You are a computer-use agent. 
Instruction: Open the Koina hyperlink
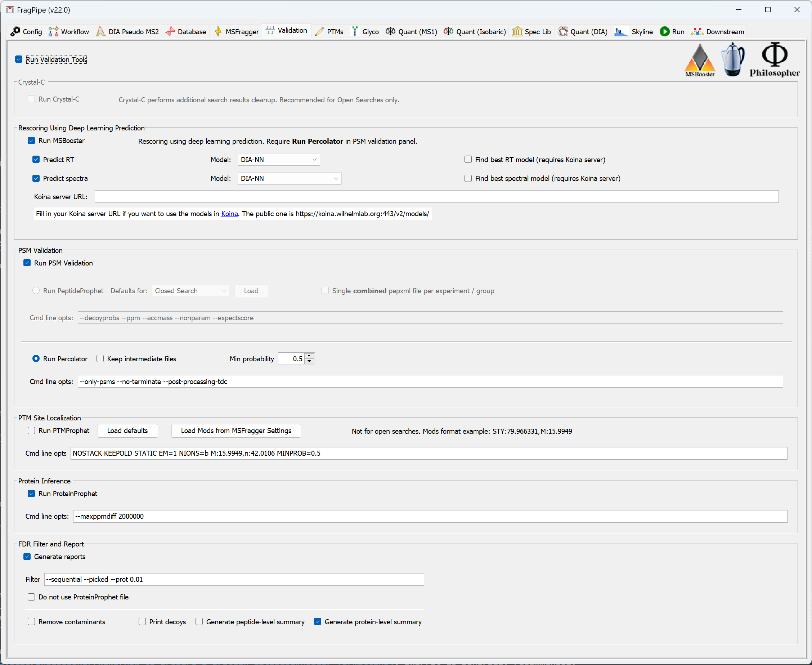click(229, 214)
